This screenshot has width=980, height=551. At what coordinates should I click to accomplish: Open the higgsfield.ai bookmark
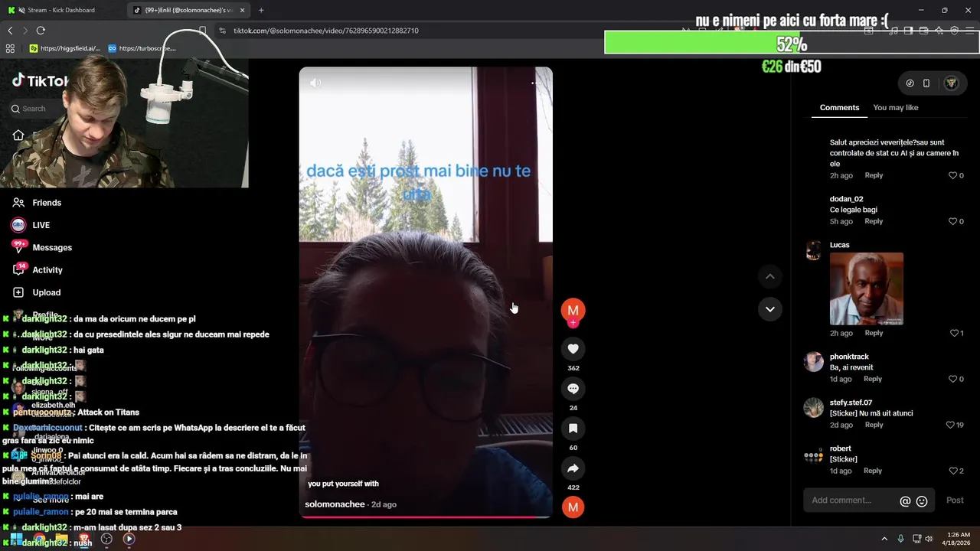point(64,48)
